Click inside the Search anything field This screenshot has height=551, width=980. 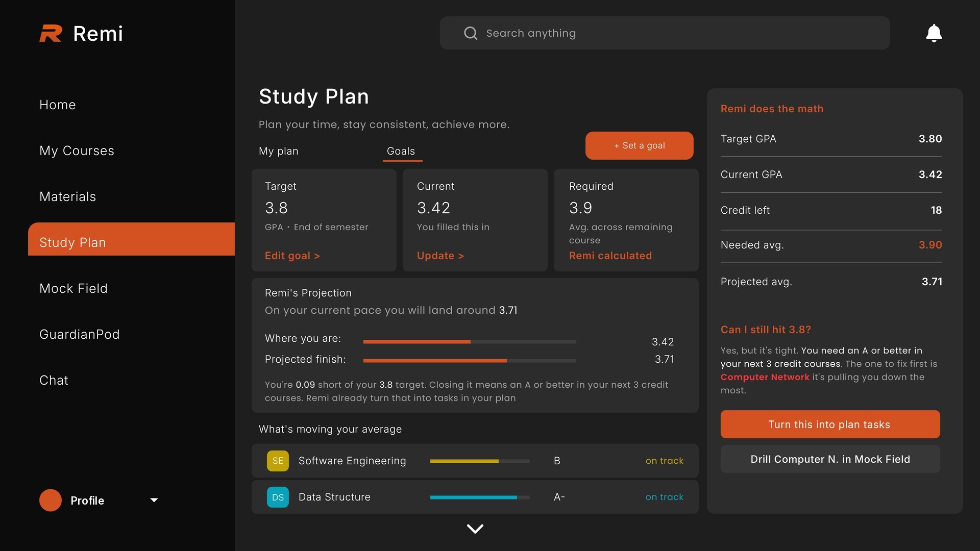(665, 33)
